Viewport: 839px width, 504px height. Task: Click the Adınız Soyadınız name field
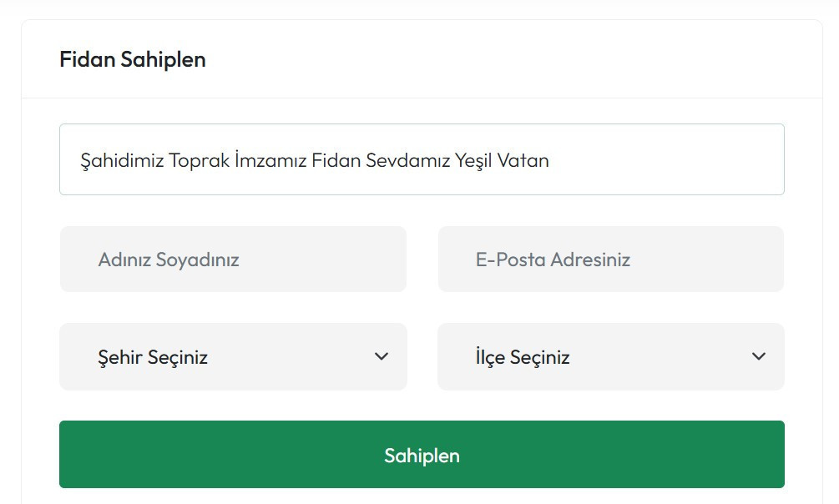pyautogui.click(x=232, y=259)
